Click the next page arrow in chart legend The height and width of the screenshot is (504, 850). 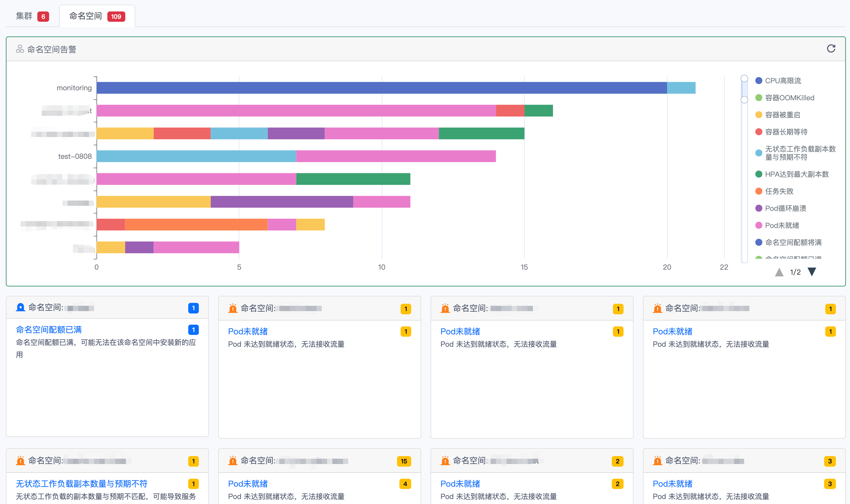pyautogui.click(x=812, y=272)
